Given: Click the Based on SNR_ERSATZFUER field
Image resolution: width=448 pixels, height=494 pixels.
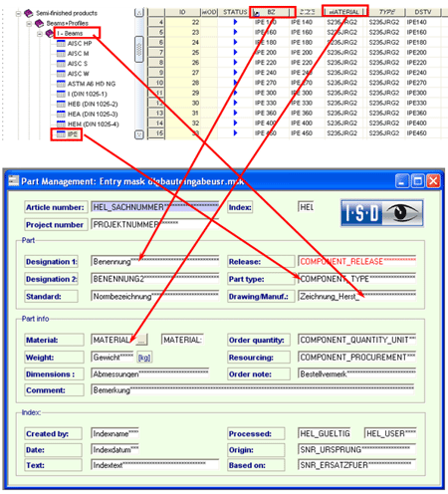Looking at the screenshot, I should 357,465.
